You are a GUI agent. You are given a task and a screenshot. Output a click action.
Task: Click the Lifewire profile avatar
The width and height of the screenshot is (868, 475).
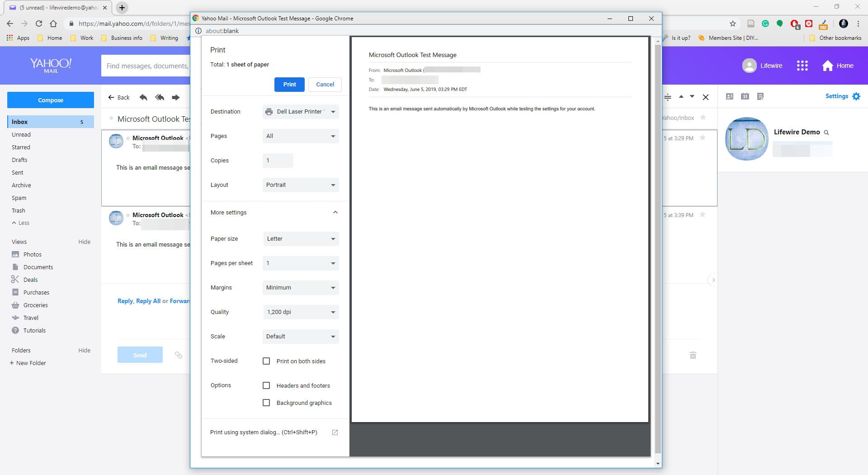click(x=749, y=66)
